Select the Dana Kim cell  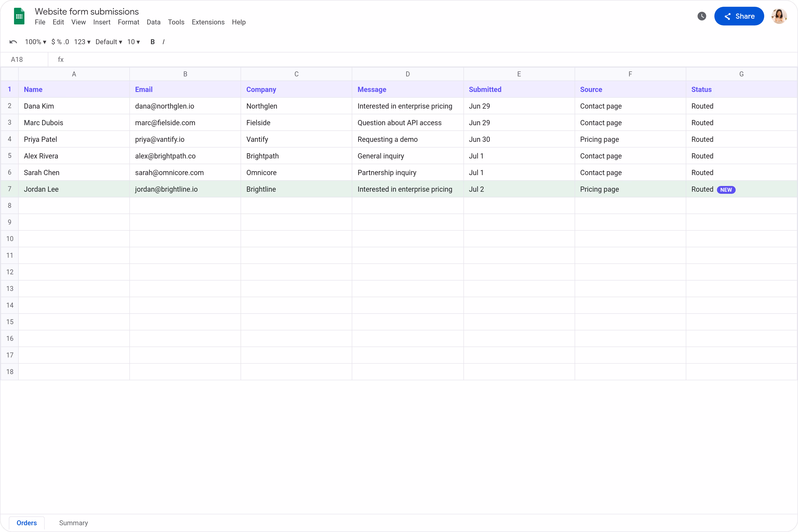point(74,106)
